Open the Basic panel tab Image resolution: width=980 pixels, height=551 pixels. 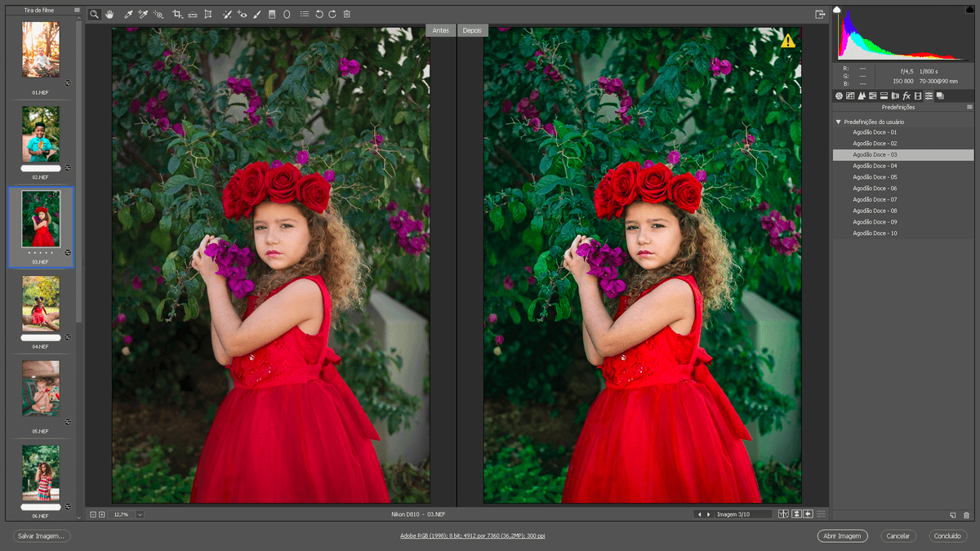click(x=839, y=96)
